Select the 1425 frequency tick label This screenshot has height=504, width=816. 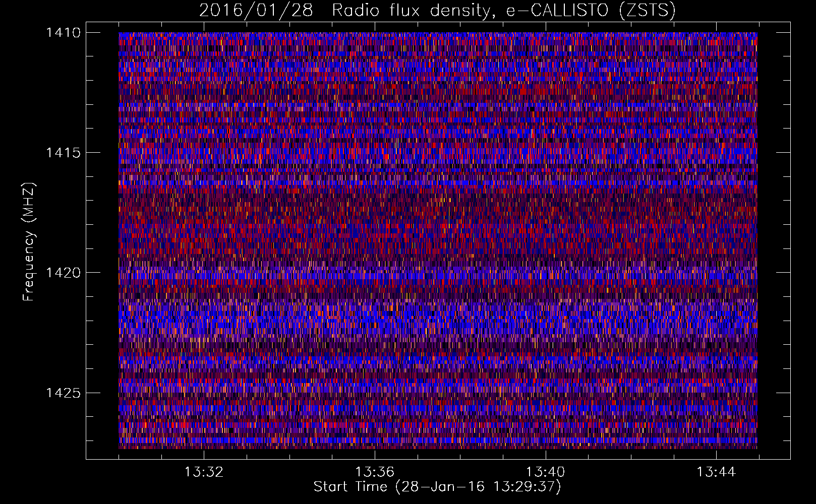pyautogui.click(x=63, y=393)
